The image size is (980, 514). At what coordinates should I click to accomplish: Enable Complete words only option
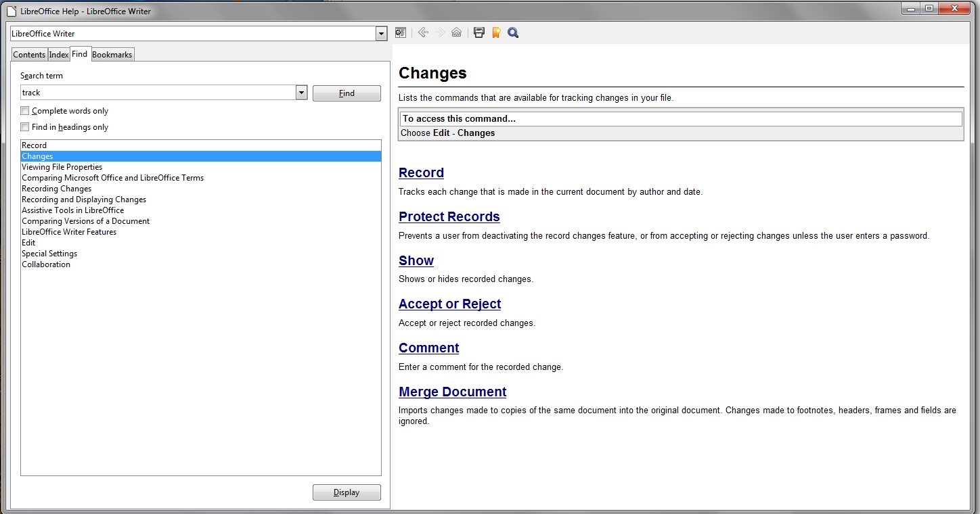(x=25, y=111)
